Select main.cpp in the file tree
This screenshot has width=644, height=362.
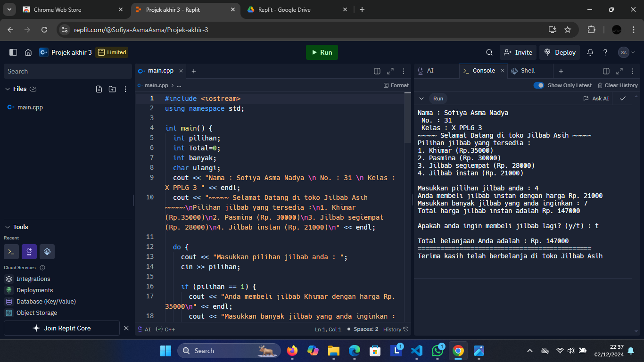[x=30, y=107]
